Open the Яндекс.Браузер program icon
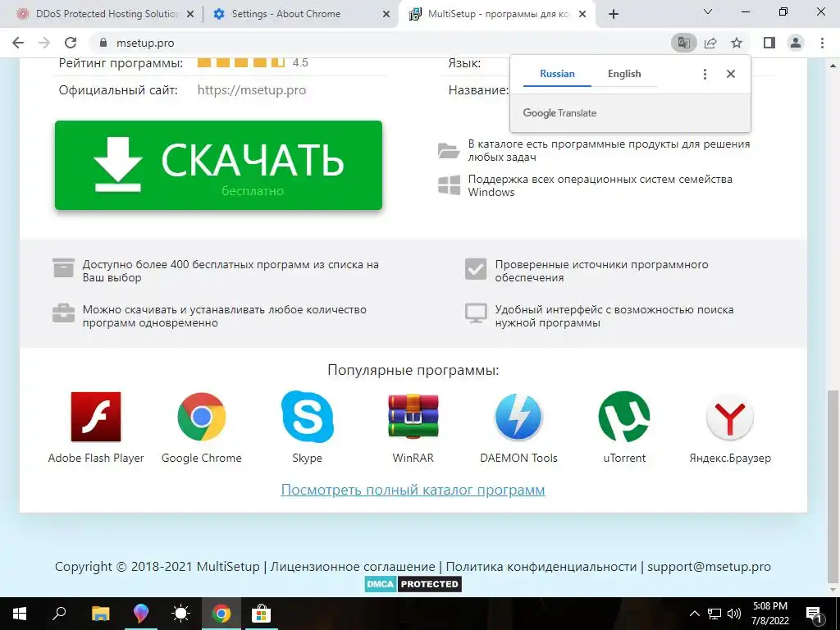 point(729,417)
